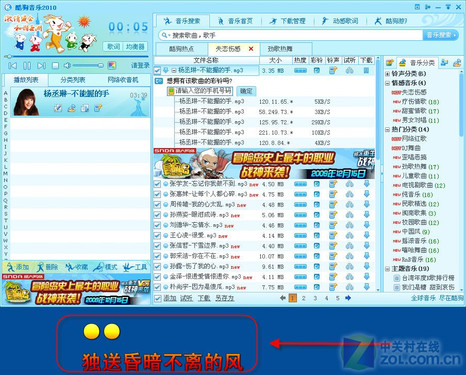Download 张学友 song via blue arrow icon
This screenshot has width=466, height=375.
367,184
